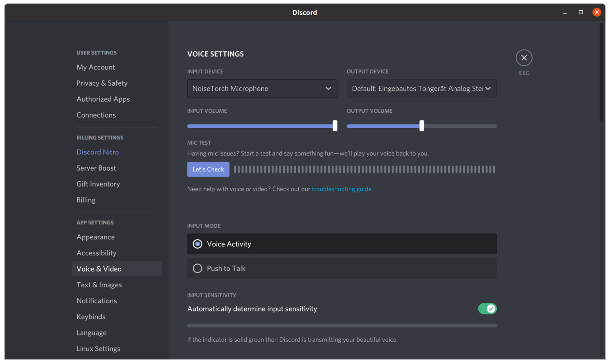Disable automatic input sensitivity toggle
The width and height of the screenshot is (610, 364).
[x=487, y=309]
